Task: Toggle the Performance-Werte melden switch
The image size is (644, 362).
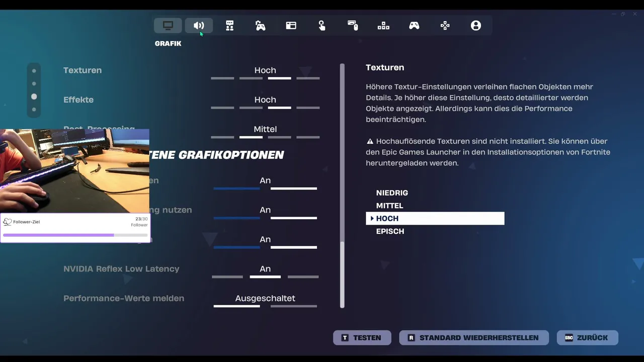Action: pyautogui.click(x=265, y=301)
